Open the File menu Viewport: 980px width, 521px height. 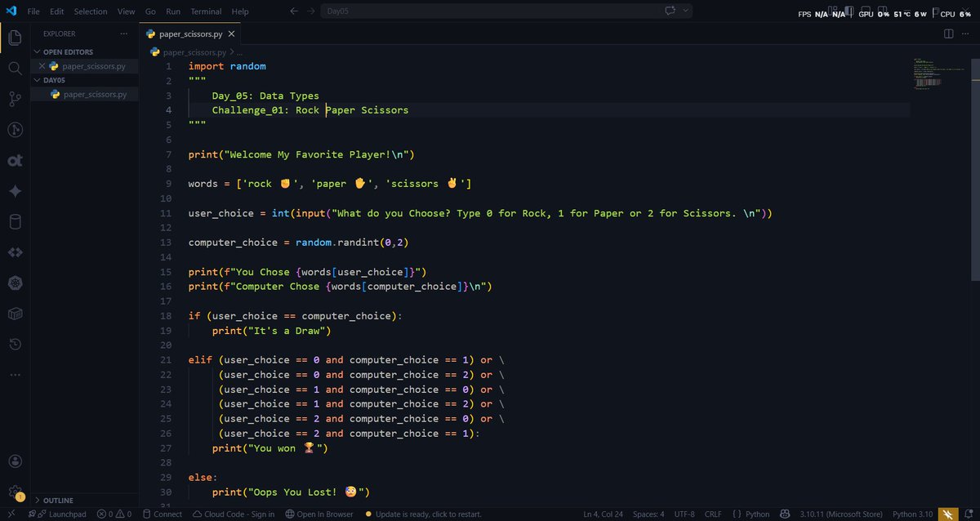point(33,11)
